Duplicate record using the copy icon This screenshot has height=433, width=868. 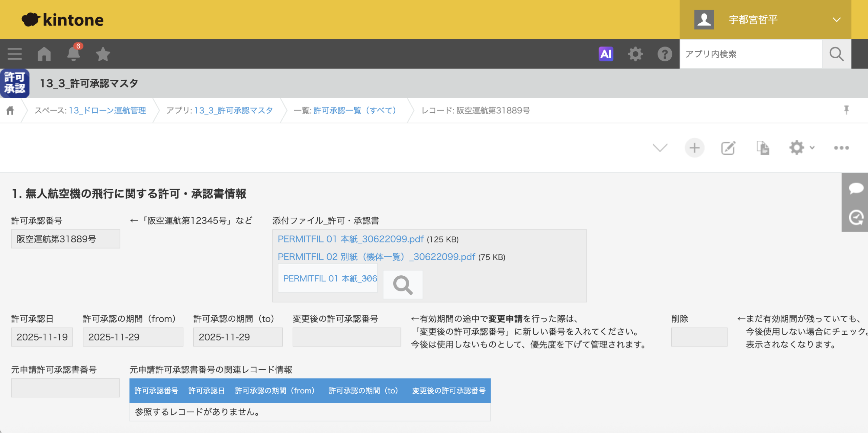(763, 148)
